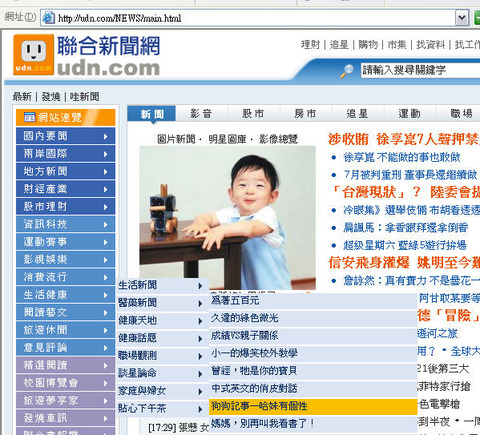This screenshot has width=480, height=435.
Task: Click 徐享崑 不能做的事也敢做 headline link
Action: pos(402,157)
